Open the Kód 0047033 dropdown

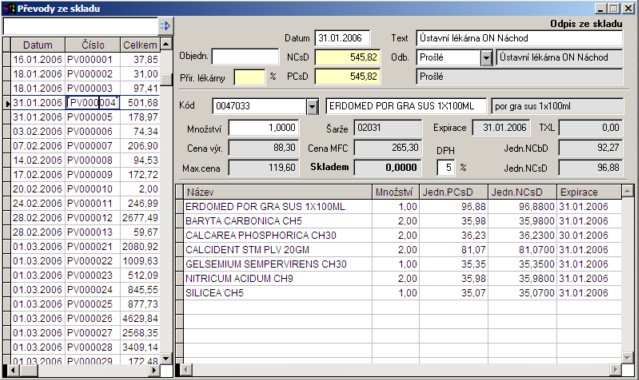312,106
